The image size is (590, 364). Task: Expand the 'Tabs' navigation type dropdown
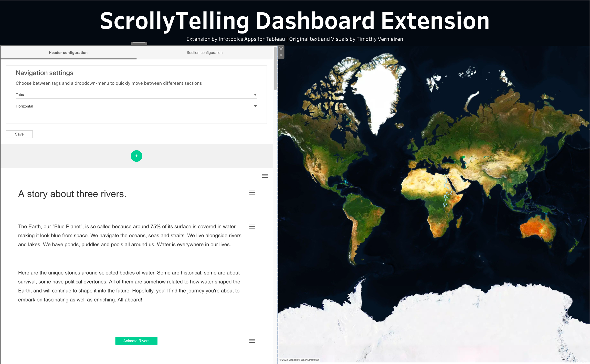pos(136,95)
